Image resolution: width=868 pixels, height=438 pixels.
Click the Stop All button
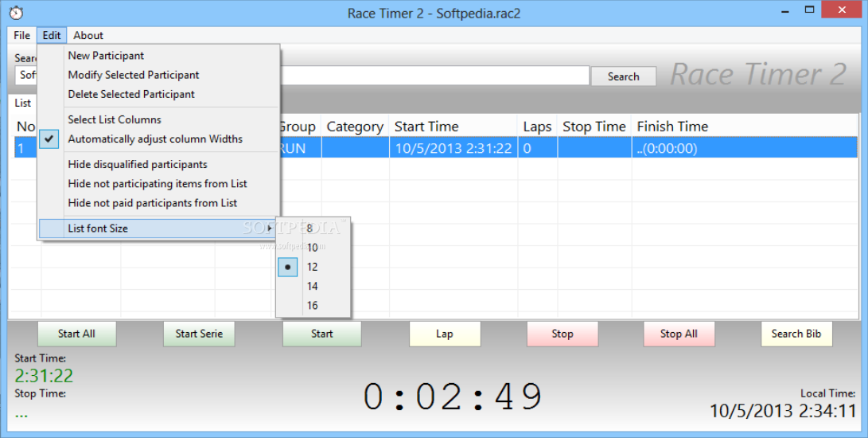(679, 334)
